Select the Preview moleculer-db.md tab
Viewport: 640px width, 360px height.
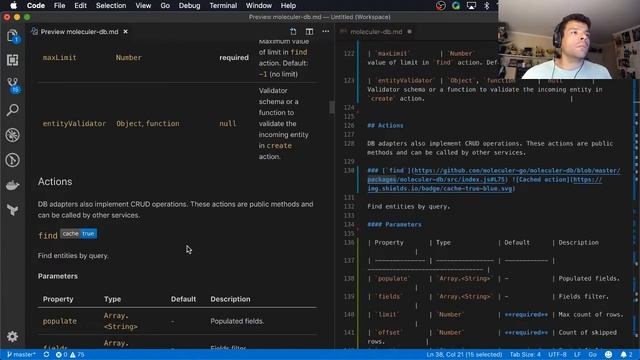click(x=80, y=31)
